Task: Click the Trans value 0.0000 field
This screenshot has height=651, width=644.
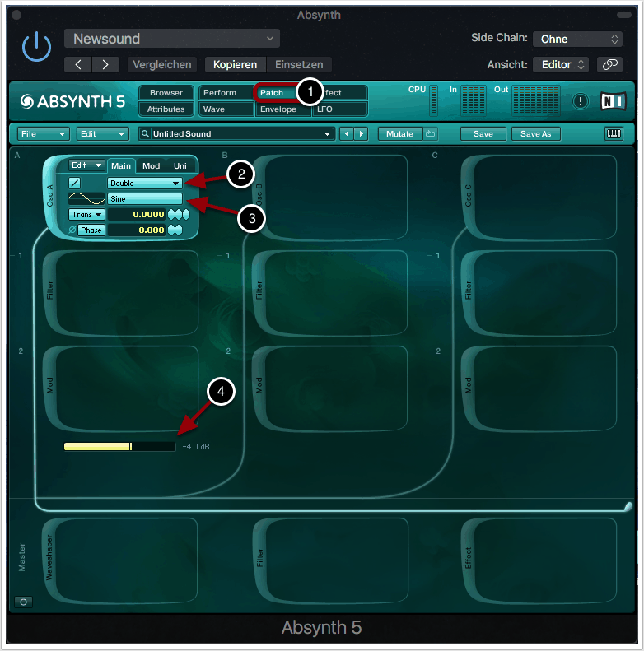Action: (x=137, y=215)
